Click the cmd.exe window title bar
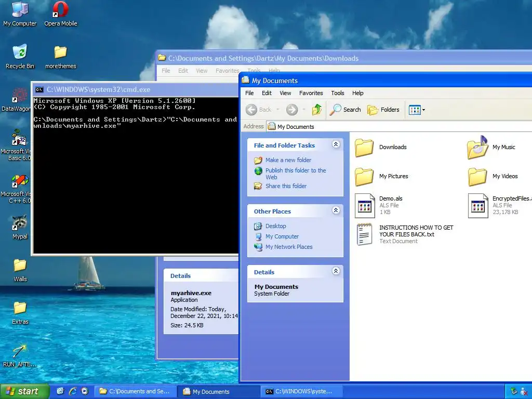Image resolution: width=532 pixels, height=399 pixels. tap(136, 89)
